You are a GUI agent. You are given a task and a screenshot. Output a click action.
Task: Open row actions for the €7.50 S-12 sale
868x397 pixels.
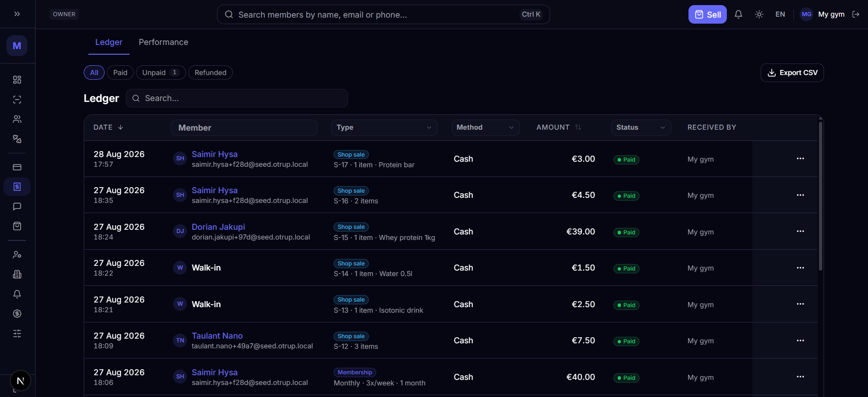[x=800, y=340]
